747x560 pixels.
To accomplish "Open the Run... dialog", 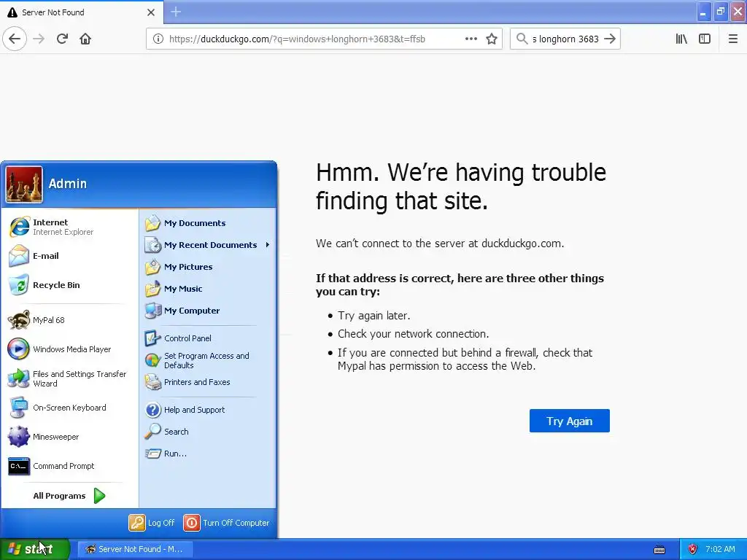I will pyautogui.click(x=208, y=454).
